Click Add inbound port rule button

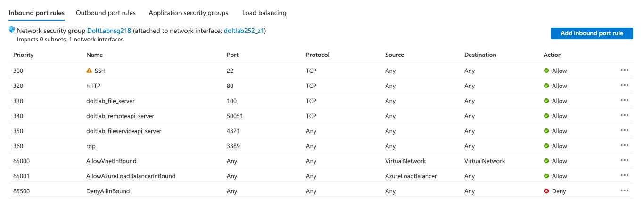coord(591,33)
